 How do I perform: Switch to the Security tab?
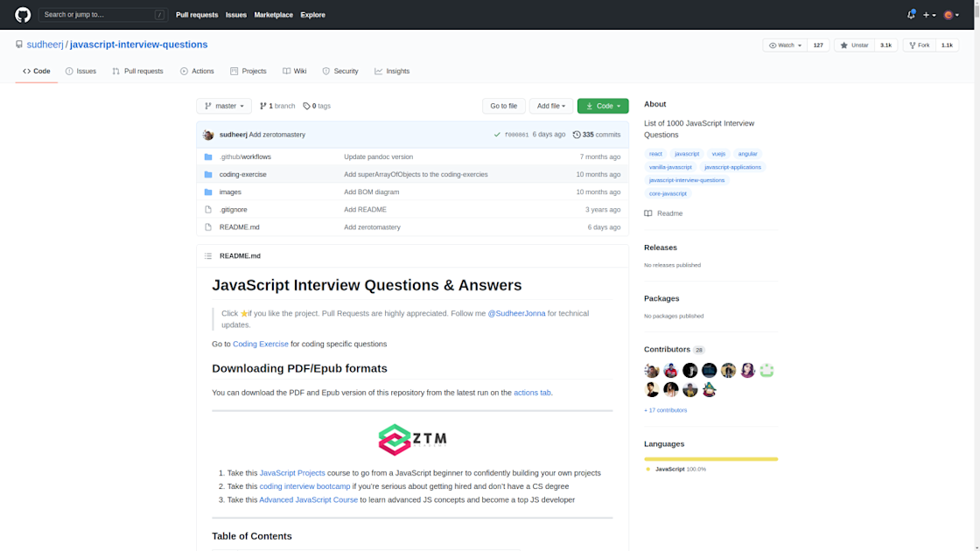[x=340, y=71]
